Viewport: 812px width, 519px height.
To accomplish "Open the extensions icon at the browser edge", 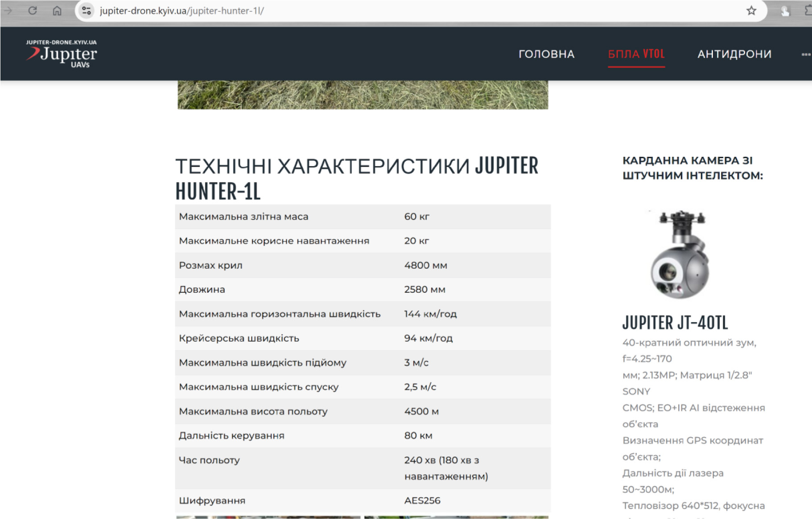I will pyautogui.click(x=808, y=11).
